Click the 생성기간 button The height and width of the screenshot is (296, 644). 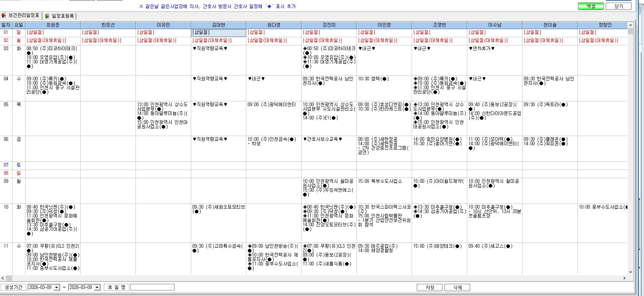(x=14, y=287)
